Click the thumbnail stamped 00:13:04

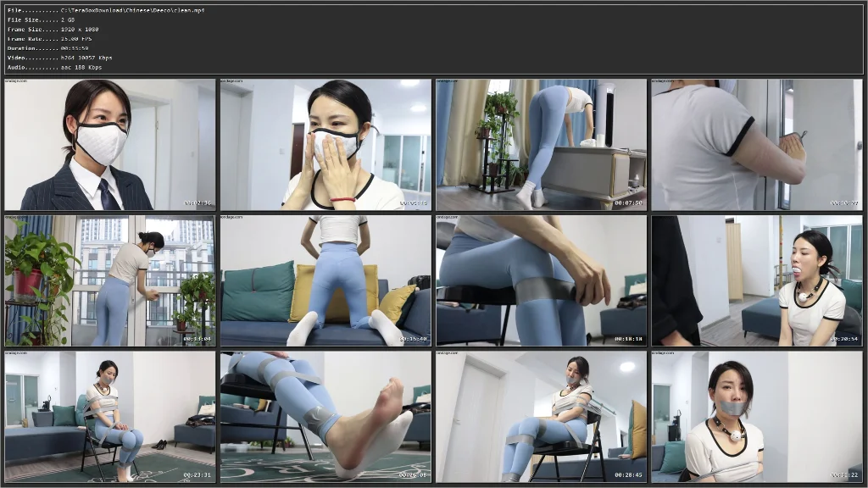[x=110, y=280]
